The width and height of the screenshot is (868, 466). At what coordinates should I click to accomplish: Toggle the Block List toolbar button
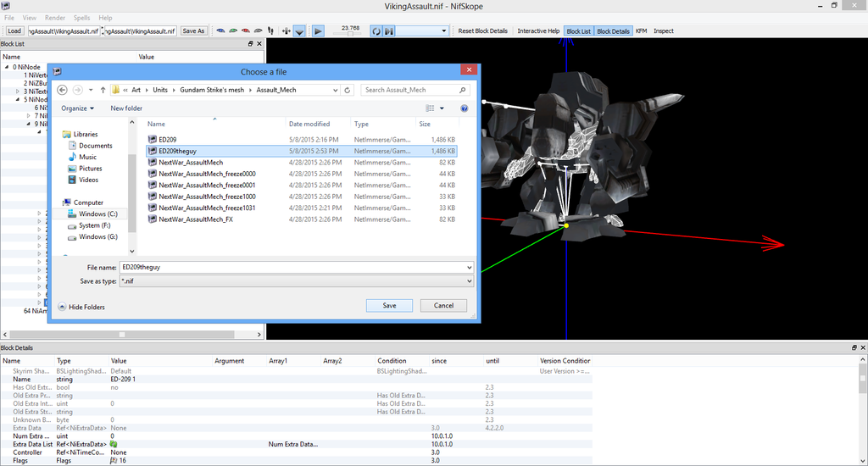pos(578,31)
